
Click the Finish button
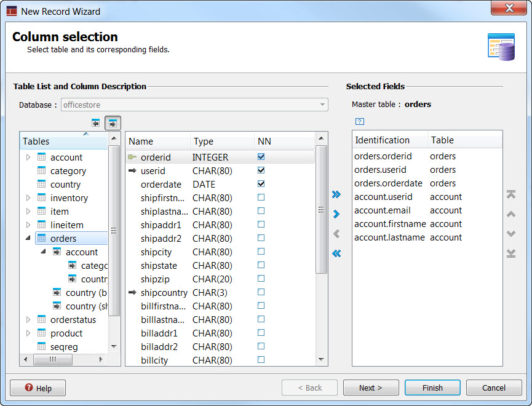pyautogui.click(x=432, y=388)
